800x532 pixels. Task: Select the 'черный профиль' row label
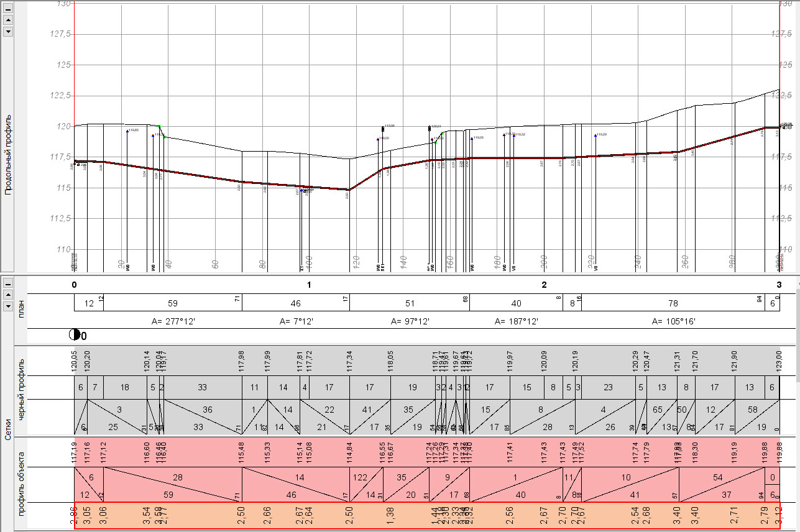click(x=22, y=390)
